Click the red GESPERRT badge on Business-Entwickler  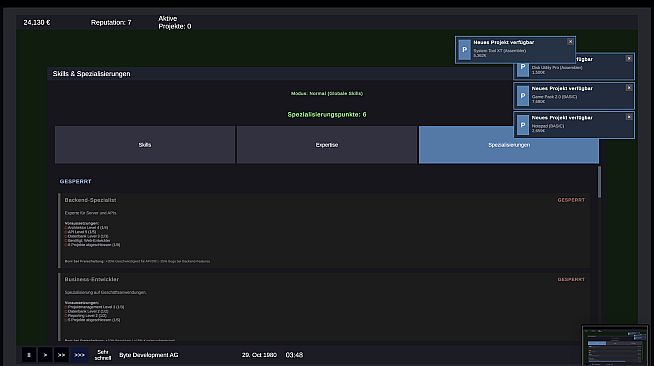click(x=571, y=279)
